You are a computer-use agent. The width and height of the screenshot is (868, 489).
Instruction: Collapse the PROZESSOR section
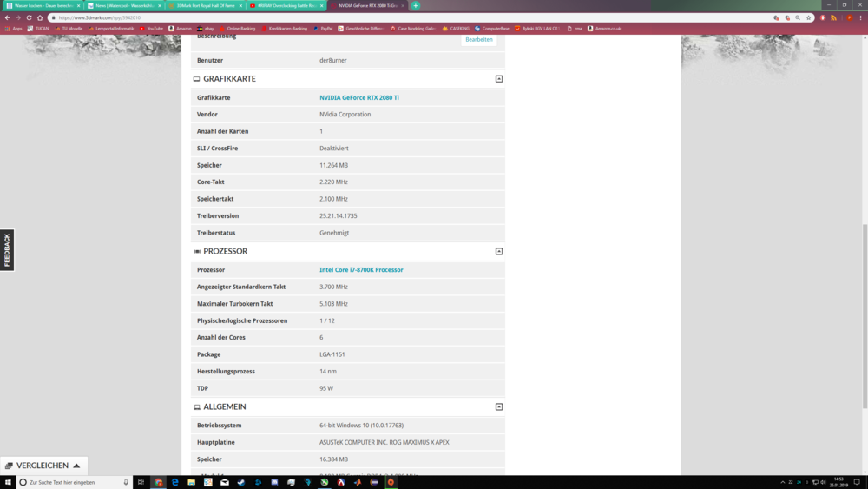[499, 251]
